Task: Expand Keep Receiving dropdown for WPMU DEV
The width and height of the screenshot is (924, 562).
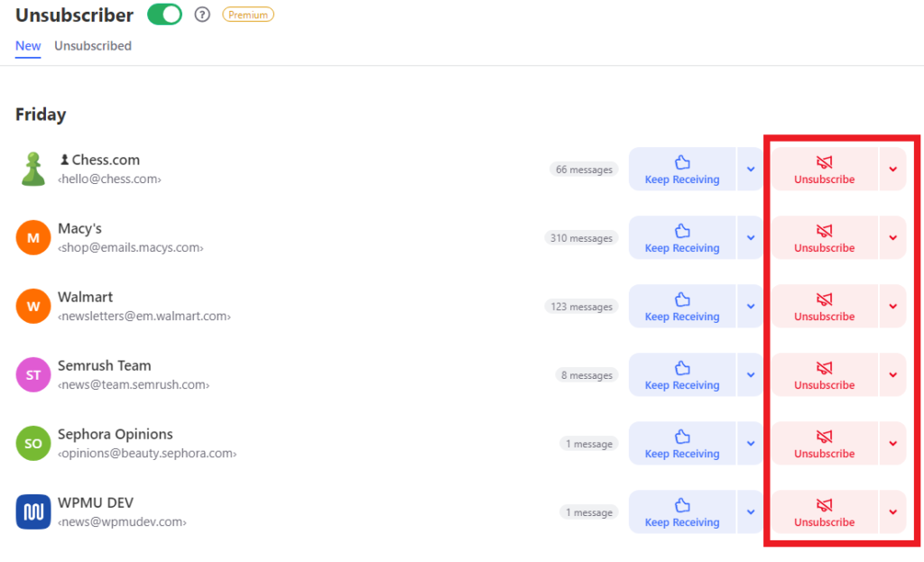Action: [751, 511]
